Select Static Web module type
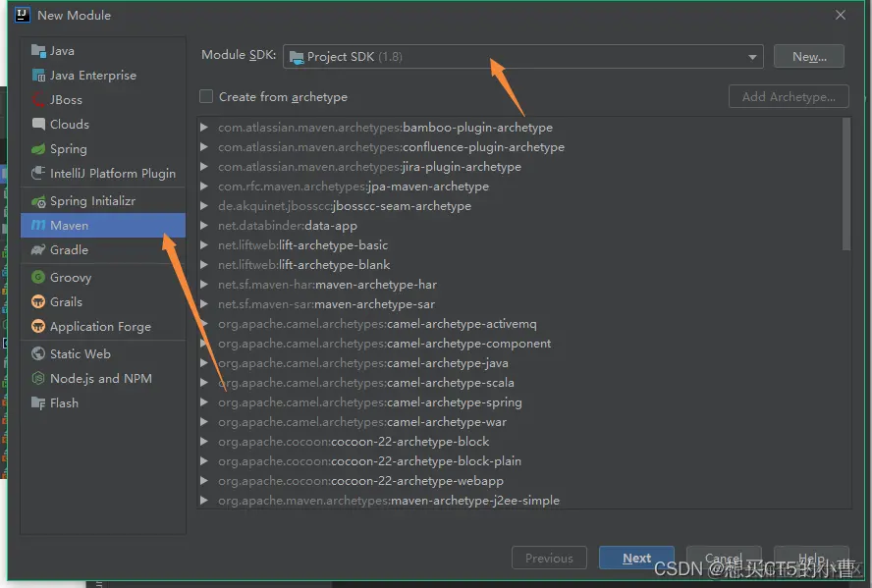The height and width of the screenshot is (588, 872). [x=103, y=353]
